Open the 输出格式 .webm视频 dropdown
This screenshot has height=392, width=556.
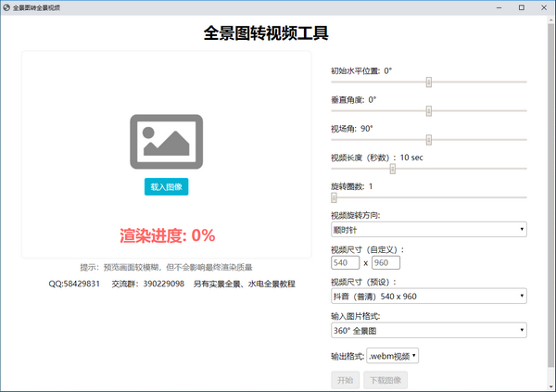click(x=393, y=355)
